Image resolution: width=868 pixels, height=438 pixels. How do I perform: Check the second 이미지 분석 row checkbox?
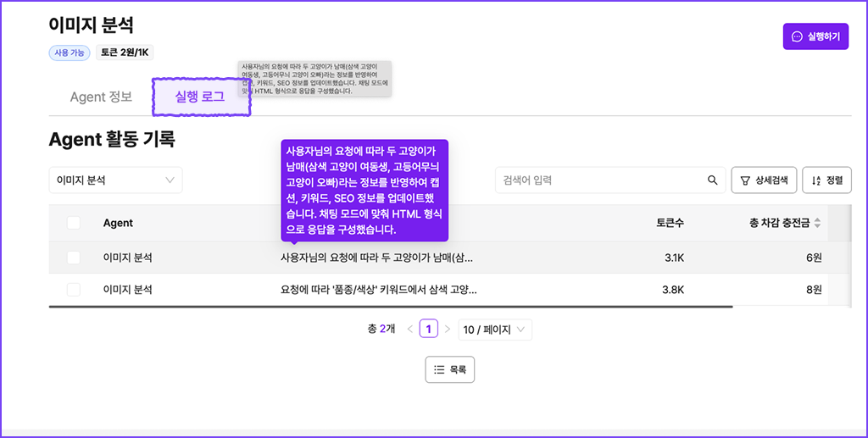pos(74,289)
